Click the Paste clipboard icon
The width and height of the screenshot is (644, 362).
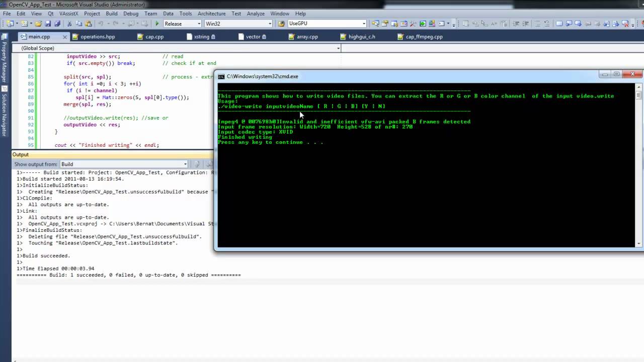[x=89, y=24]
